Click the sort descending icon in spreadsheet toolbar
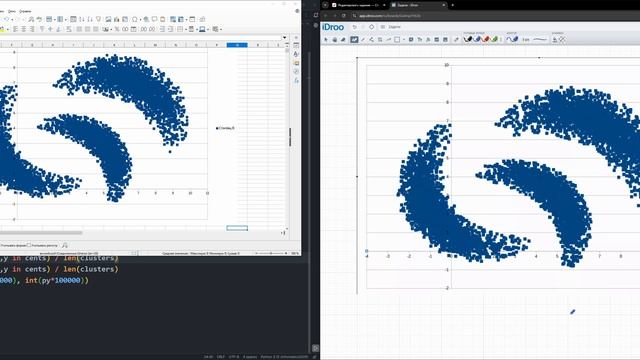 click(x=90, y=19)
